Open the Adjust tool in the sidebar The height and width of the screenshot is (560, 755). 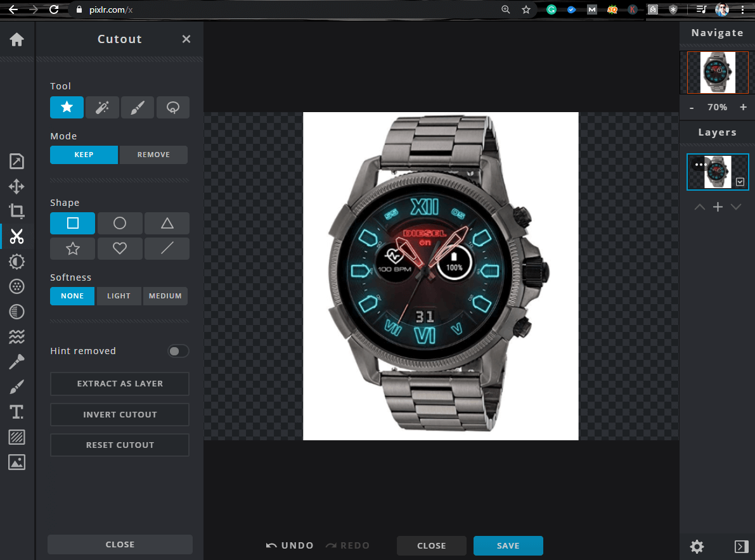pos(16,262)
